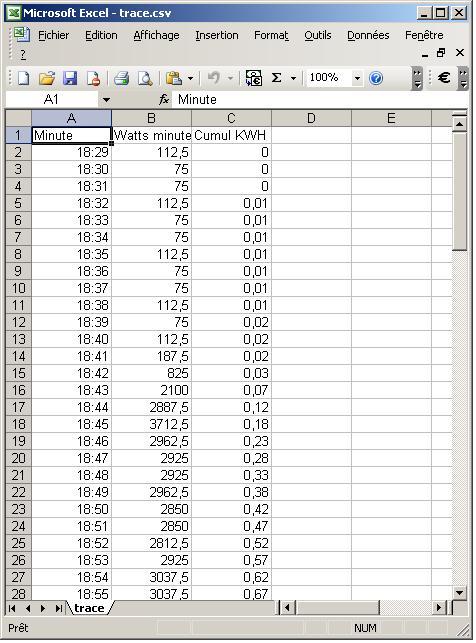The image size is (476, 643).
Task: Open a file with the folder icon
Action: (47, 78)
